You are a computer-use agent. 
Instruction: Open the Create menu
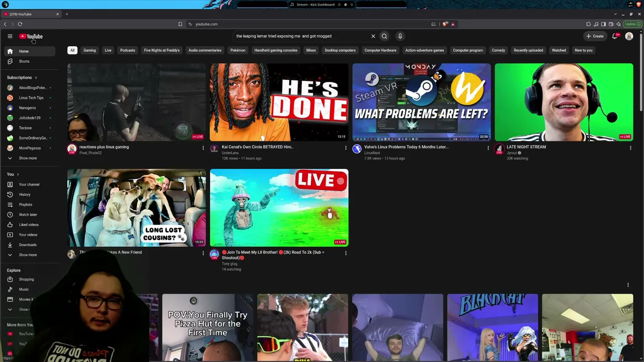tap(595, 36)
